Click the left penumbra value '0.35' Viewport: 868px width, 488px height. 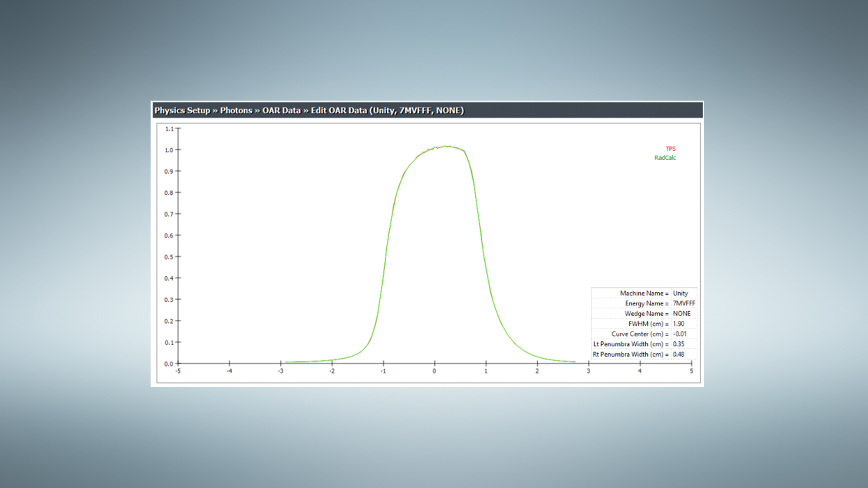[678, 344]
